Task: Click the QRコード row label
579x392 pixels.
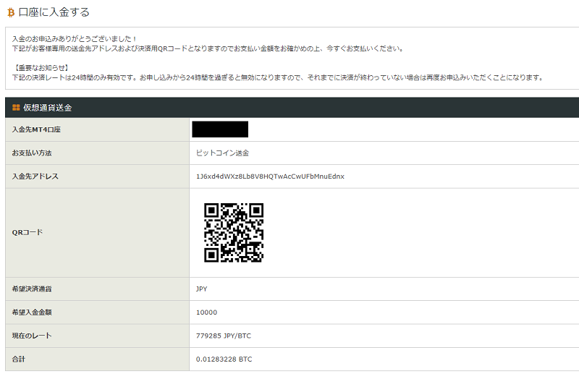Action: pos(28,233)
